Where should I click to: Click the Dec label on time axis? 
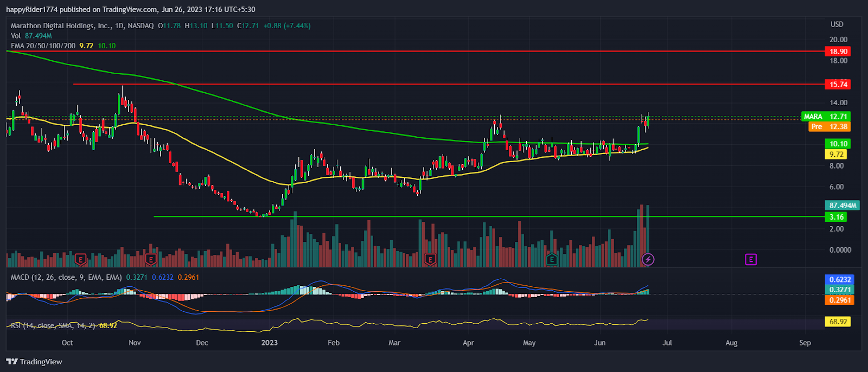pos(202,343)
